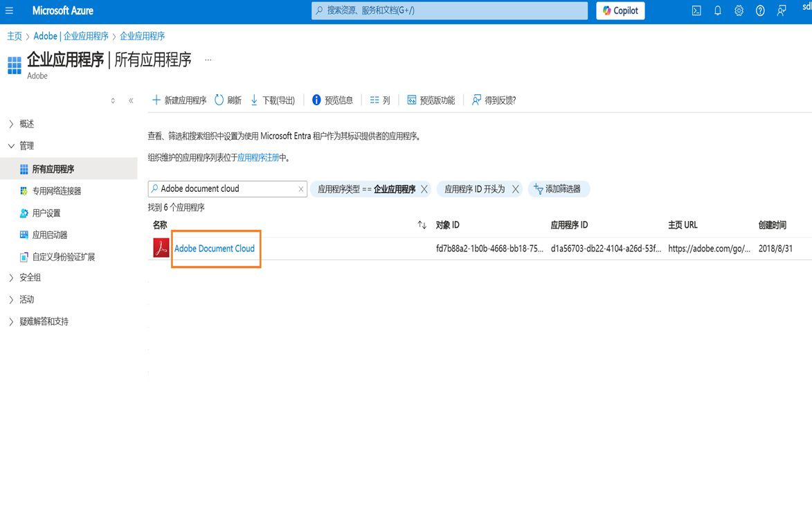Switch to 应用启动器 in the sidebar
Image resolution: width=812 pixels, height=525 pixels.
point(48,234)
